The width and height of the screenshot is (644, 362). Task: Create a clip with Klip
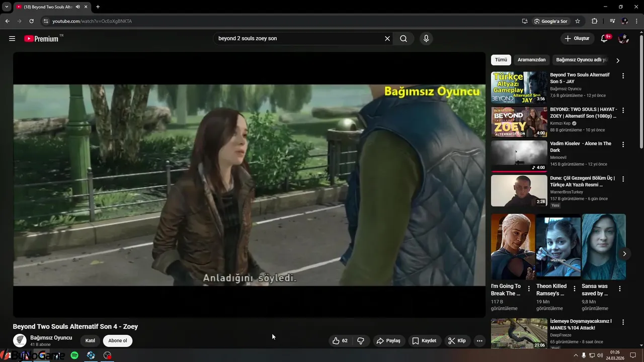(457, 340)
